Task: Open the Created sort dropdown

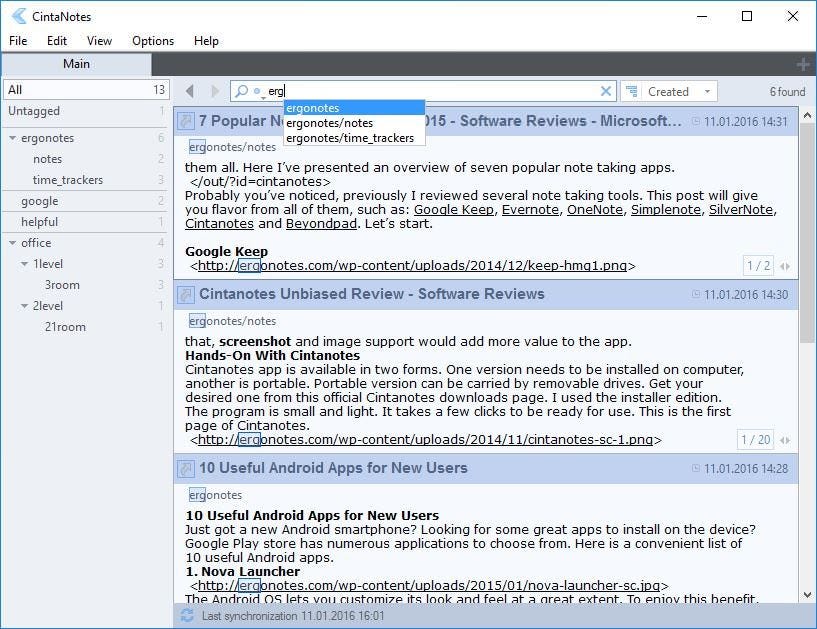Action: 679,91
